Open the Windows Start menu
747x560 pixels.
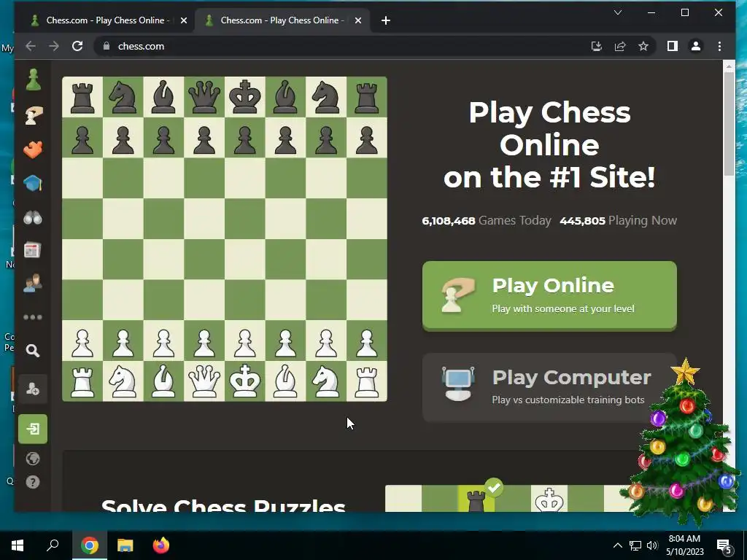tap(18, 545)
